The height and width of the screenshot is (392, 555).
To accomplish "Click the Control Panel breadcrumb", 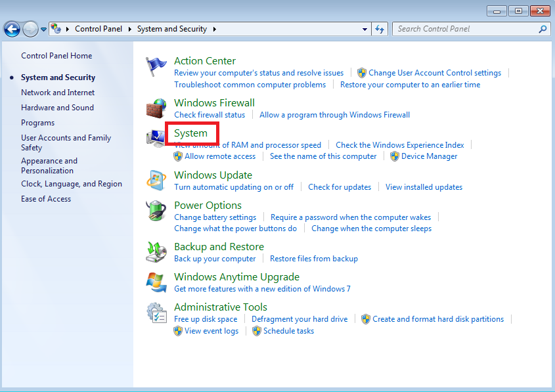I will (x=99, y=29).
